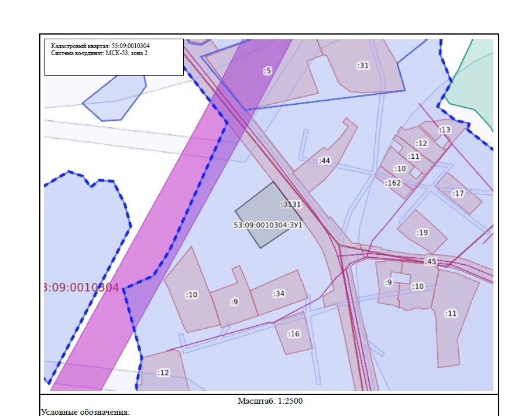Click road parcel label :45
This screenshot has height=416, width=532.
[430, 261]
